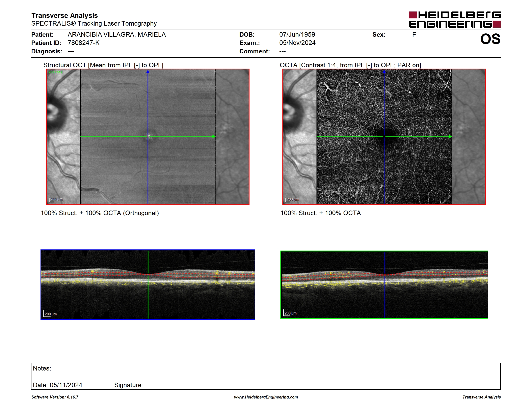
Task: Click the Exam date '05/Nov/2024'
Action: click(x=297, y=43)
